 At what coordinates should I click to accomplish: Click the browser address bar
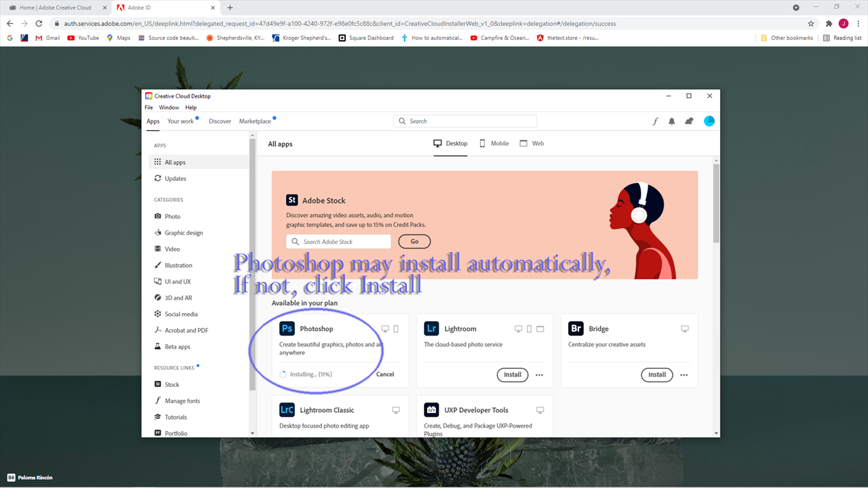[x=434, y=23]
